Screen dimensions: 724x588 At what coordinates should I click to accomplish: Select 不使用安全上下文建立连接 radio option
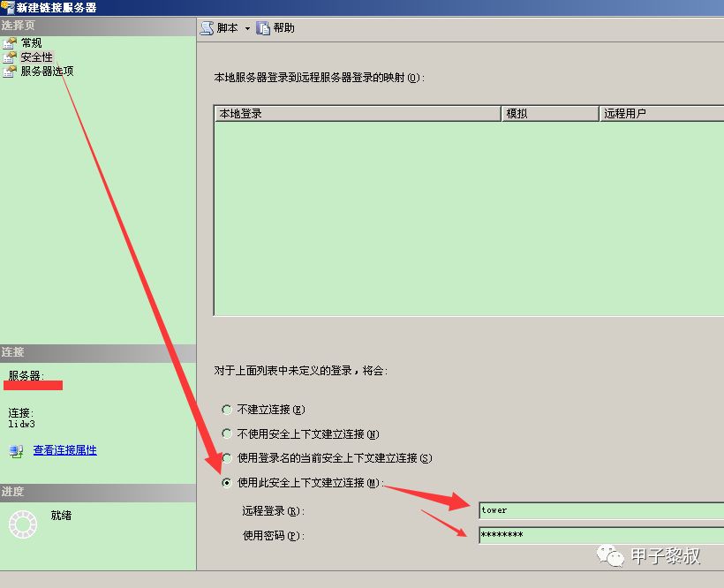pos(227,433)
